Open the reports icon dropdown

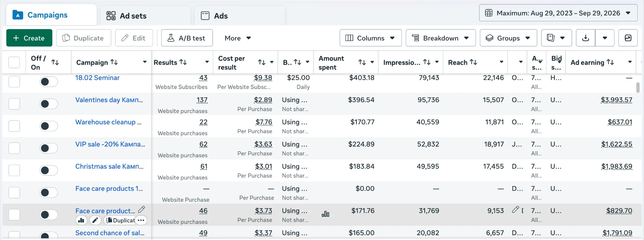click(x=556, y=38)
